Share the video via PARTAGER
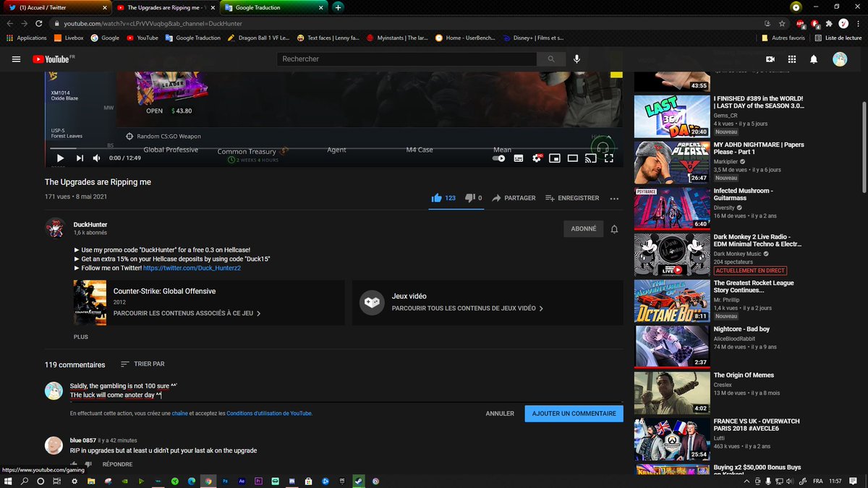The height and width of the screenshot is (488, 868). coord(513,197)
